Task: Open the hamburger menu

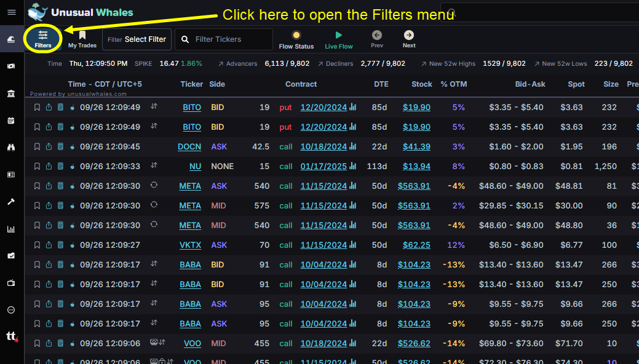Action: [12, 12]
